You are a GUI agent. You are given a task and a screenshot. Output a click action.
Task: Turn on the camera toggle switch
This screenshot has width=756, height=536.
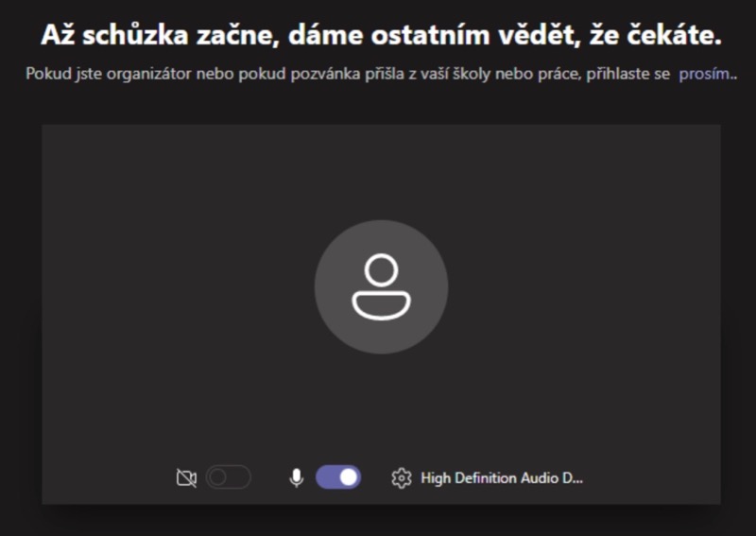coord(229,477)
